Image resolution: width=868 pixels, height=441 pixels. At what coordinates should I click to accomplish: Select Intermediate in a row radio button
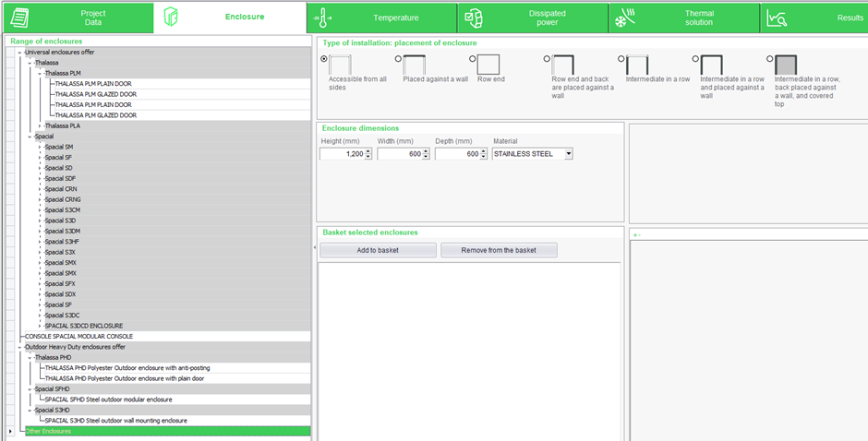[621, 58]
